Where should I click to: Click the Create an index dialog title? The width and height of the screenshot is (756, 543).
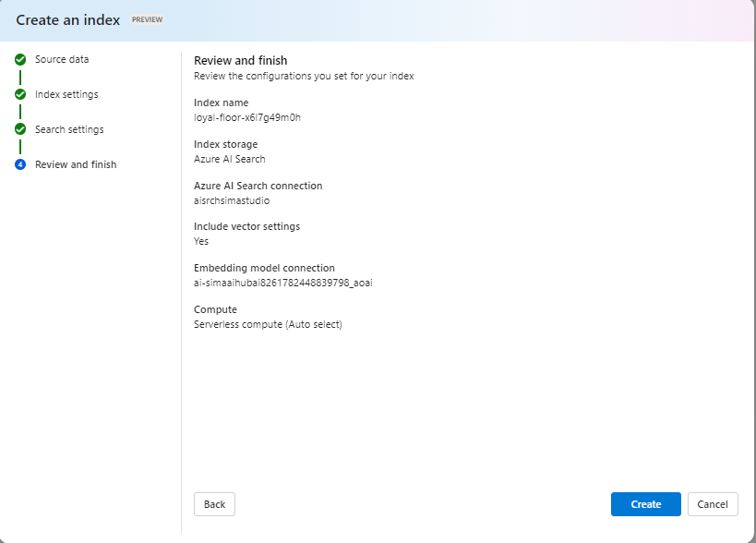68,19
